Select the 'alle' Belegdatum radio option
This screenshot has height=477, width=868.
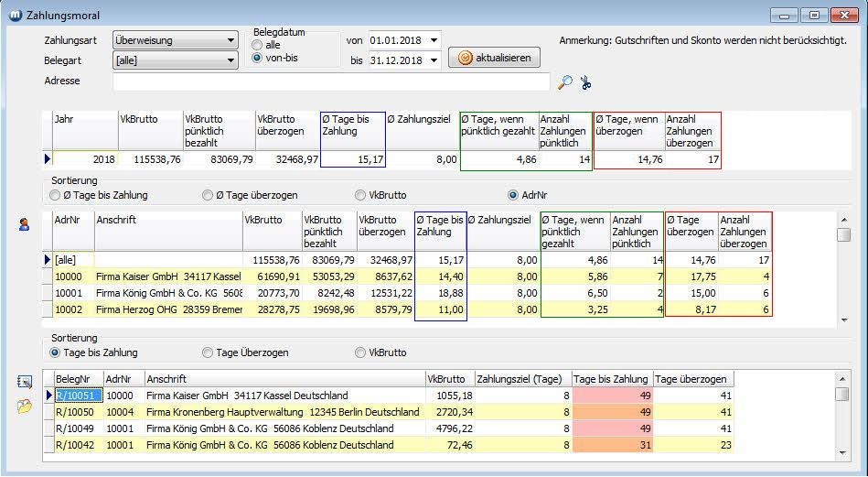click(x=259, y=45)
